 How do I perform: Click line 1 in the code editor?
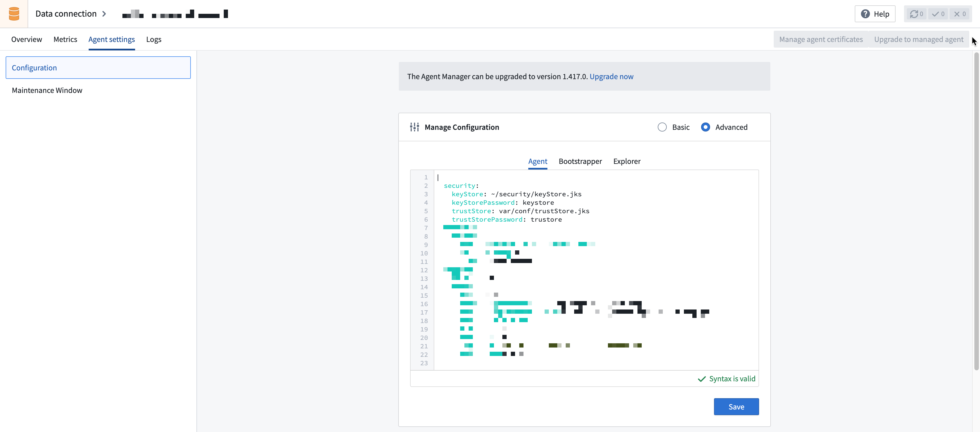tap(596, 177)
